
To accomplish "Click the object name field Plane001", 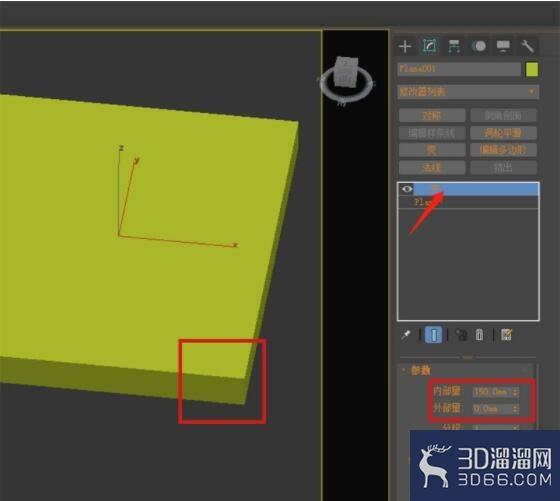I will (x=459, y=69).
